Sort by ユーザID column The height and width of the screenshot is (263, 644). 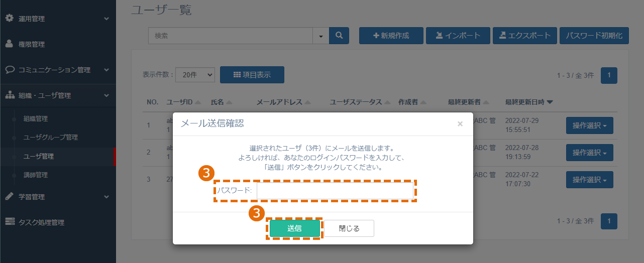click(183, 102)
